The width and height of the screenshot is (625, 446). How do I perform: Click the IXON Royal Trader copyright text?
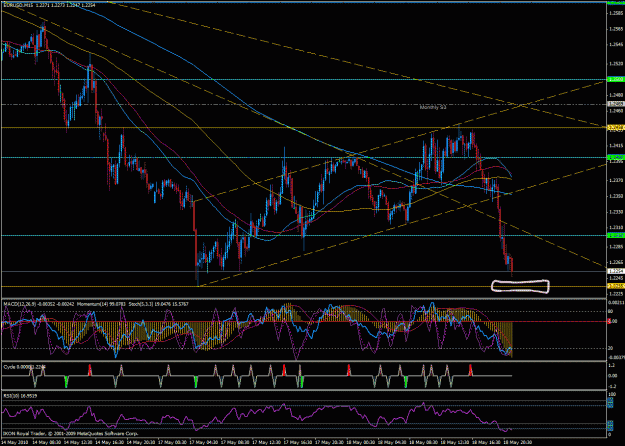[x=70, y=433]
